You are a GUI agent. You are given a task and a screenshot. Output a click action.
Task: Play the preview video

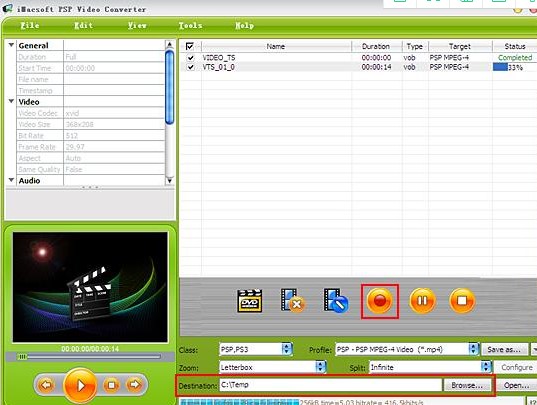(x=80, y=385)
